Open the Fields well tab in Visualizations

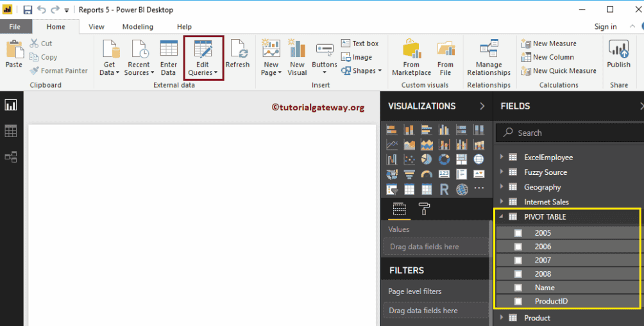(399, 209)
